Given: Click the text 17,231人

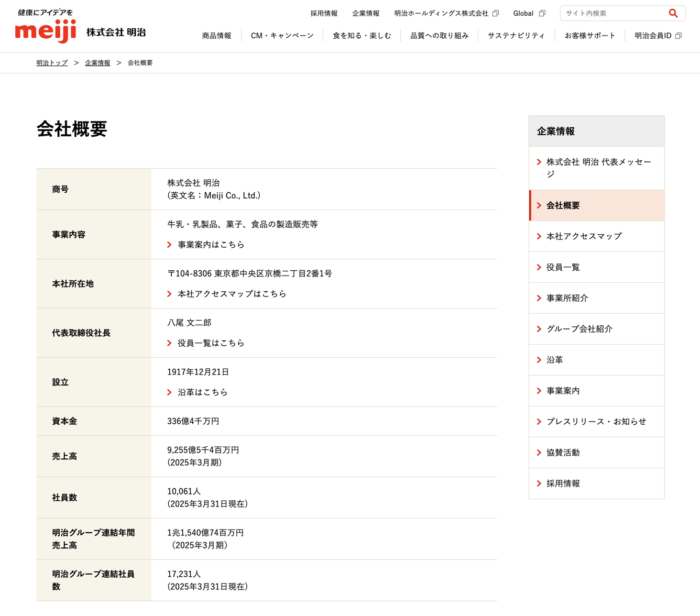Looking at the screenshot, I should point(184,575).
